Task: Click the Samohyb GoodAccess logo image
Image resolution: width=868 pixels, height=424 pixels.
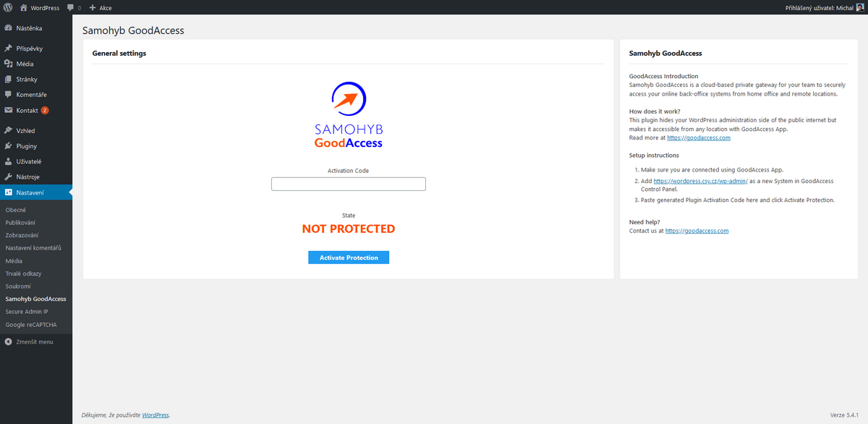Action: (x=349, y=116)
